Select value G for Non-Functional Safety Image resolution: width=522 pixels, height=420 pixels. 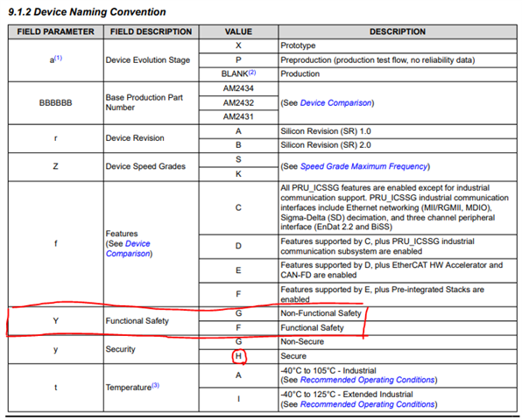coord(238,313)
